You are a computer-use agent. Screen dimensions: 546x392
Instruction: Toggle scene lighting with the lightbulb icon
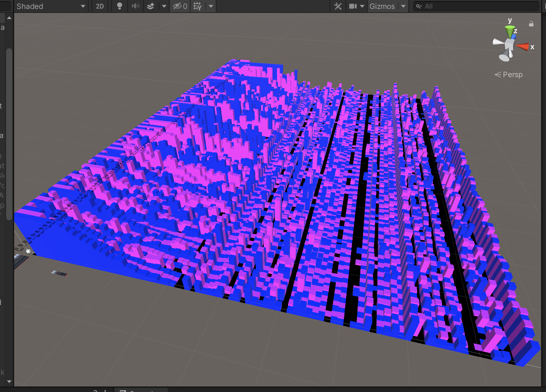[x=120, y=6]
